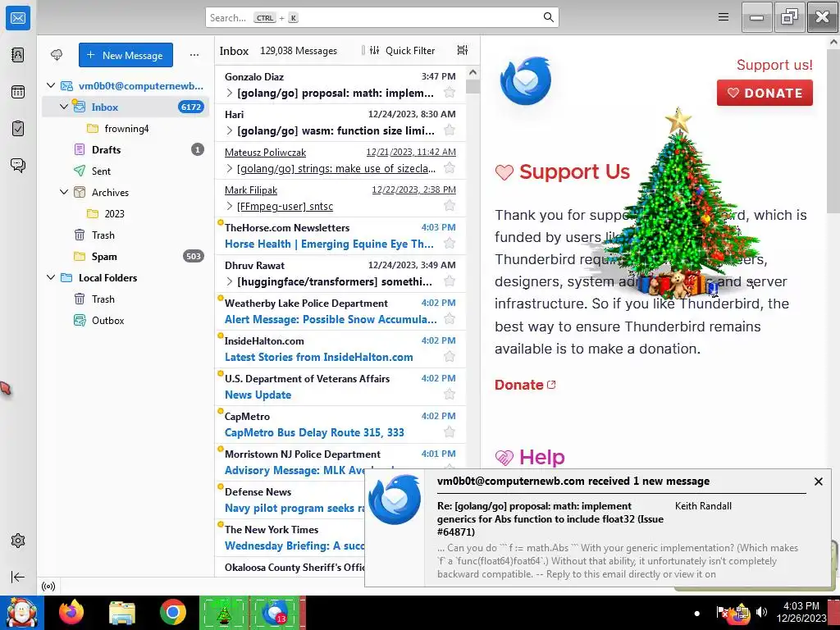Close the new message notification
840x630 pixels.
818,482
